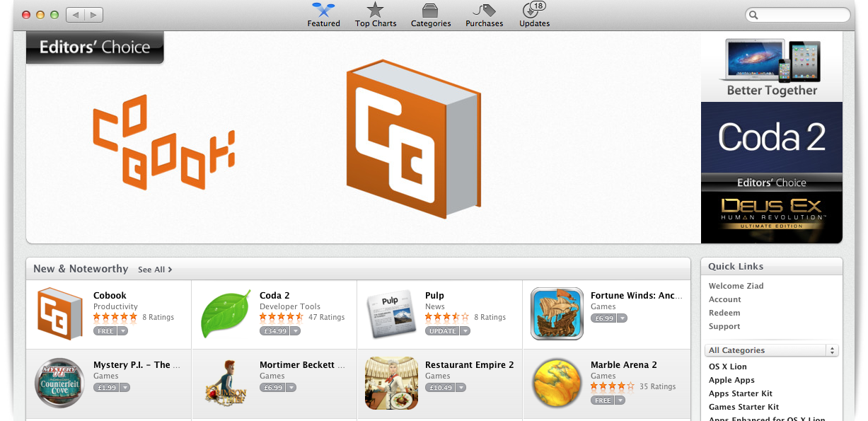The image size is (868, 421).
Task: Open the Account quick link
Action: (725, 299)
